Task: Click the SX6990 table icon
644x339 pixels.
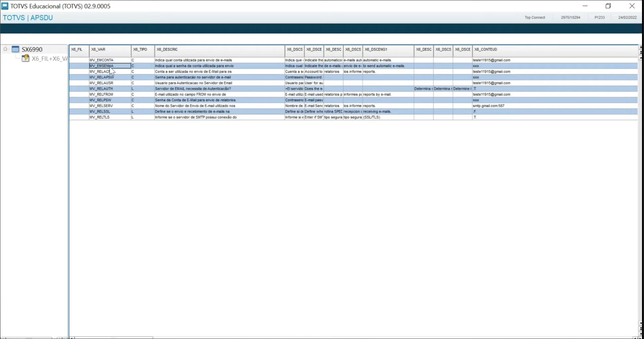Action: pyautogui.click(x=15, y=49)
